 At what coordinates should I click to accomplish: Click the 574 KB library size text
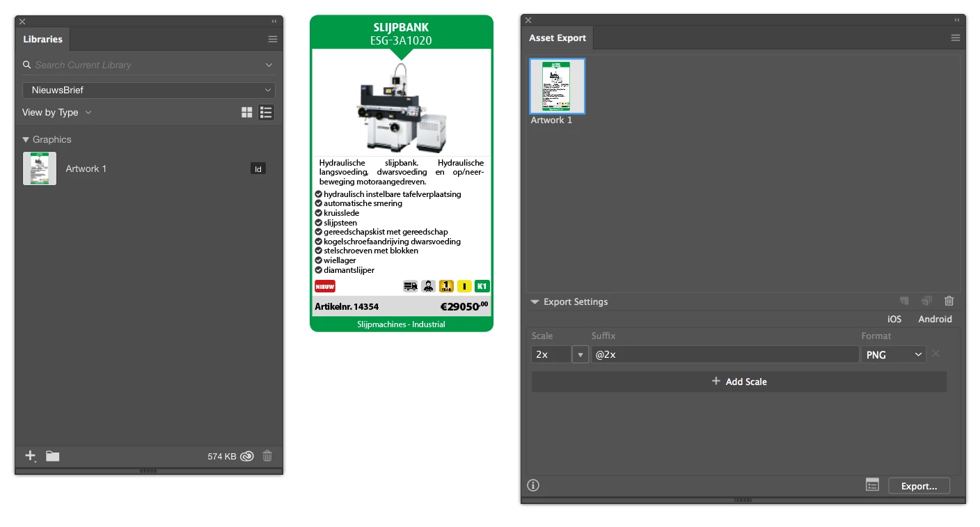(x=222, y=457)
